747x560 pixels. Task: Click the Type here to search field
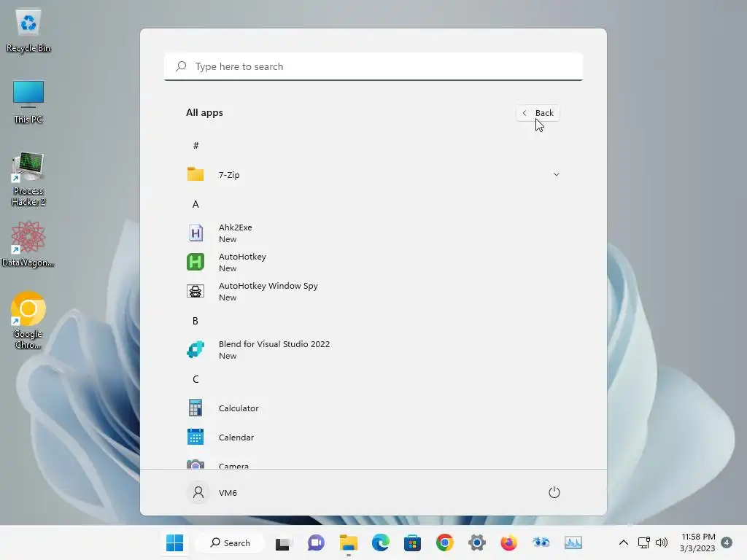(373, 66)
